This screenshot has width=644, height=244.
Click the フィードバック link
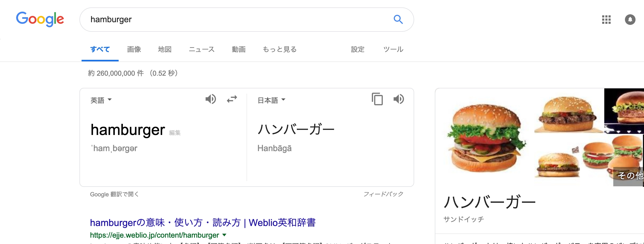[x=383, y=194]
